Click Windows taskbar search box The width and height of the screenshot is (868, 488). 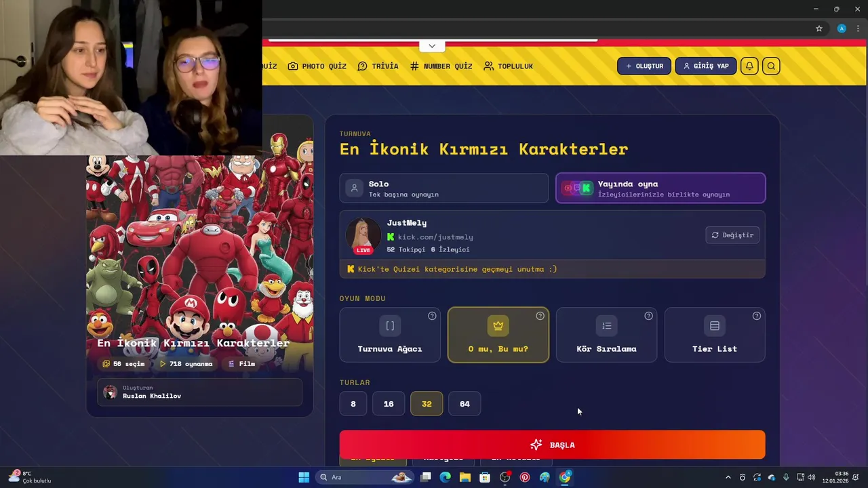pyautogui.click(x=364, y=477)
